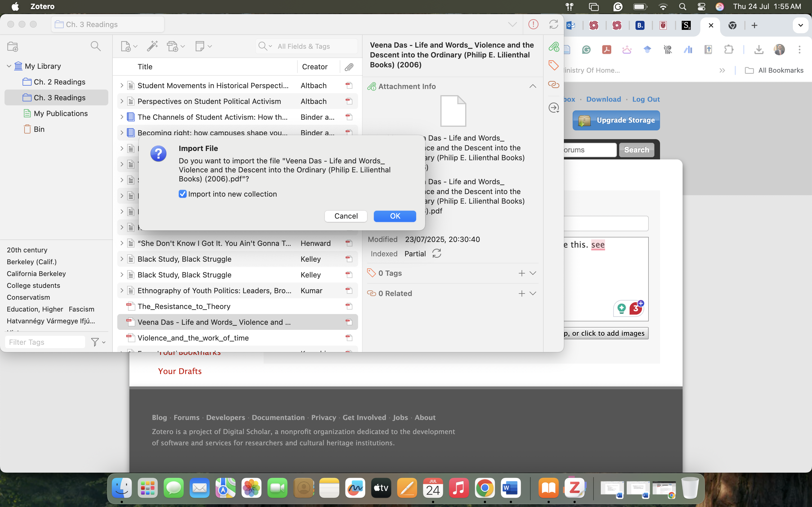The height and width of the screenshot is (507, 812).
Task: Expand the Student Movements item row
Action: click(122, 86)
